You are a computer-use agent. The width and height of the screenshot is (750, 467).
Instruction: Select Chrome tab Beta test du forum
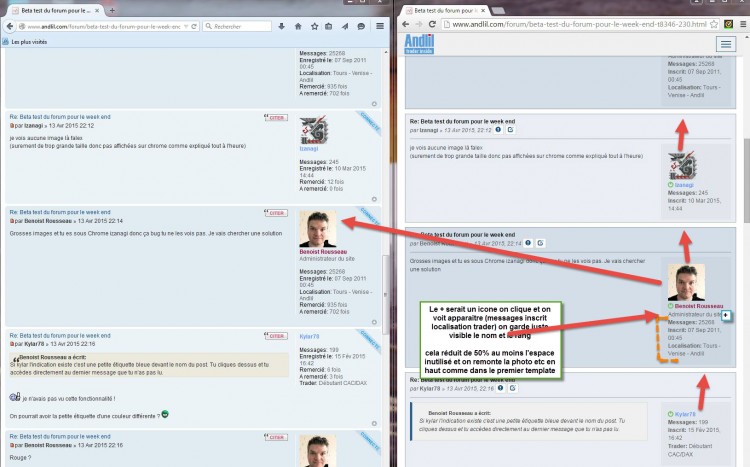point(444,10)
